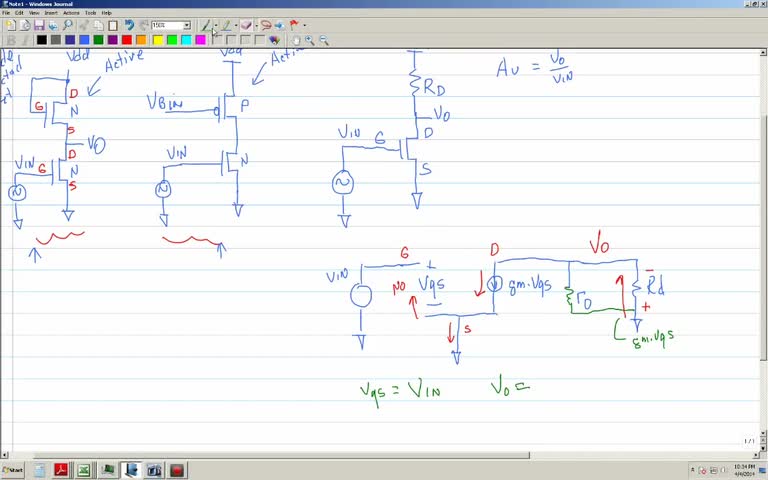Click the Zoom Out magnifier
Image resolution: width=768 pixels, height=480 pixels.
(x=324, y=40)
